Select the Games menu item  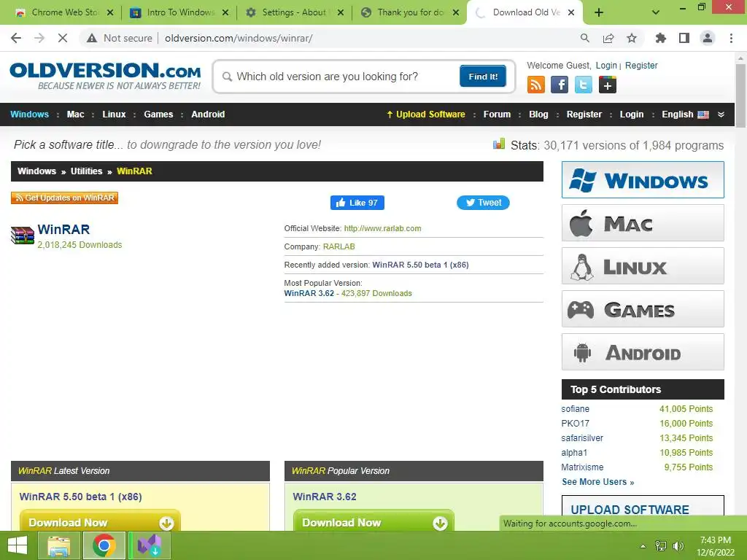(x=158, y=114)
